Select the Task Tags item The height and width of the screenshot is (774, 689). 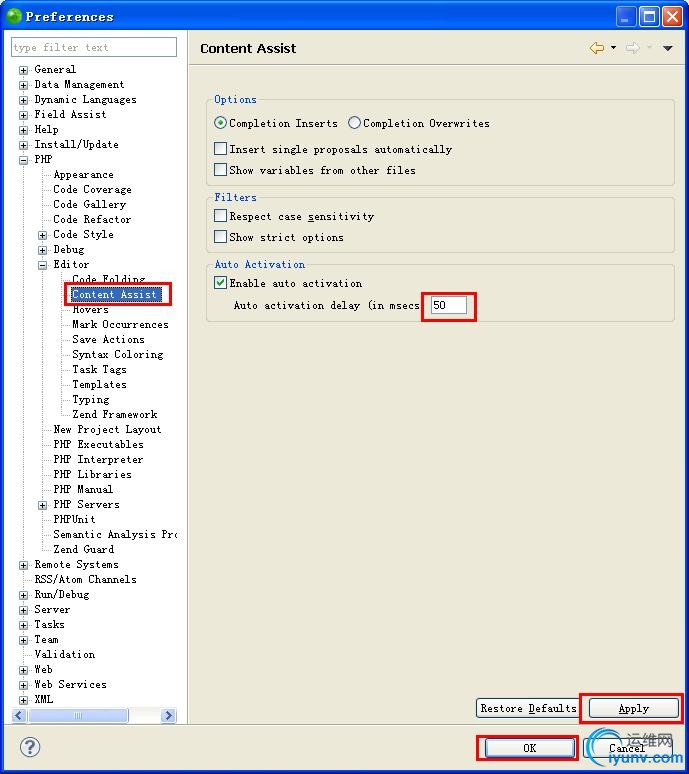tap(99, 369)
